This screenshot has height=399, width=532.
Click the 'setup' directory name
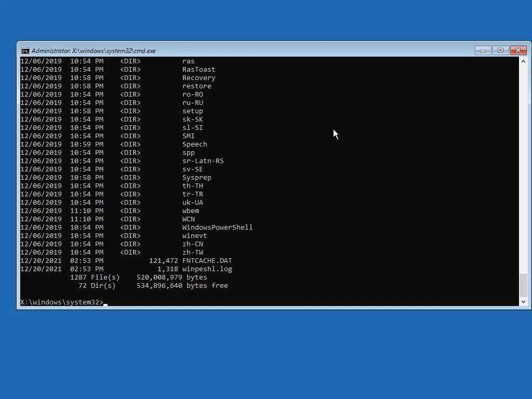point(193,111)
